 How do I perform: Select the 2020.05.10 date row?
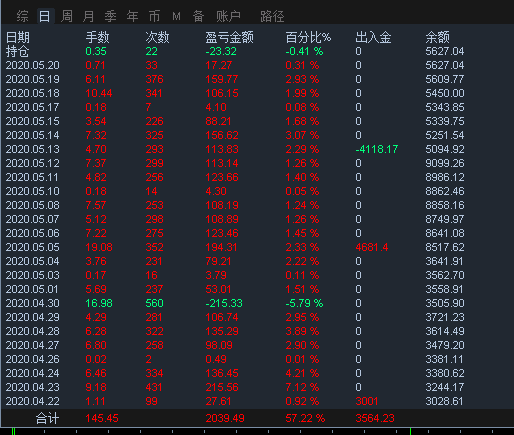[33, 191]
